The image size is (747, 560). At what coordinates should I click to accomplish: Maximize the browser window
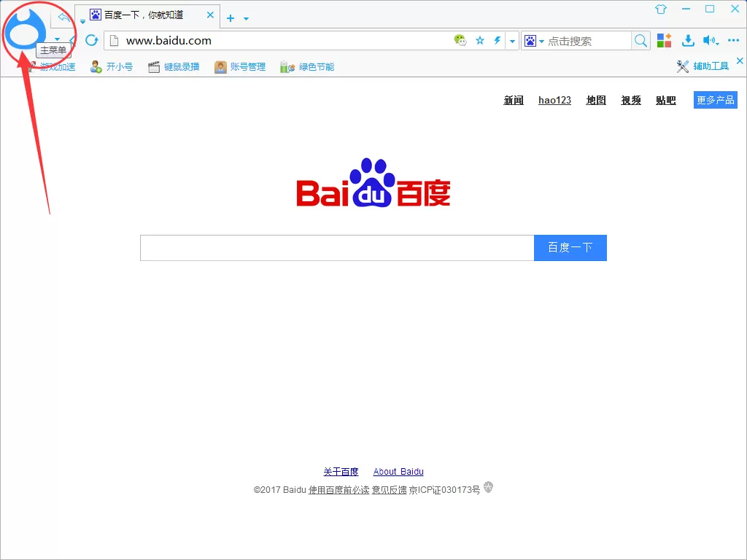point(710,9)
